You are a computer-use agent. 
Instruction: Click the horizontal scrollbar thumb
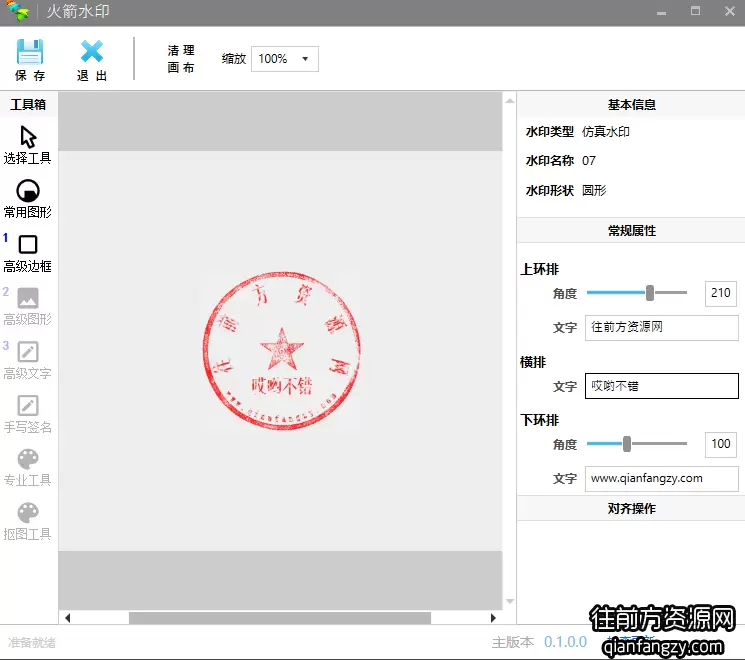coord(280,618)
